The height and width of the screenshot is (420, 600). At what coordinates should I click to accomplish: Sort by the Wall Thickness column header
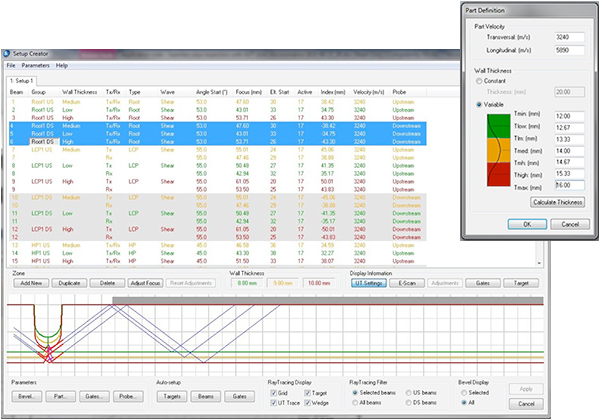click(x=79, y=91)
